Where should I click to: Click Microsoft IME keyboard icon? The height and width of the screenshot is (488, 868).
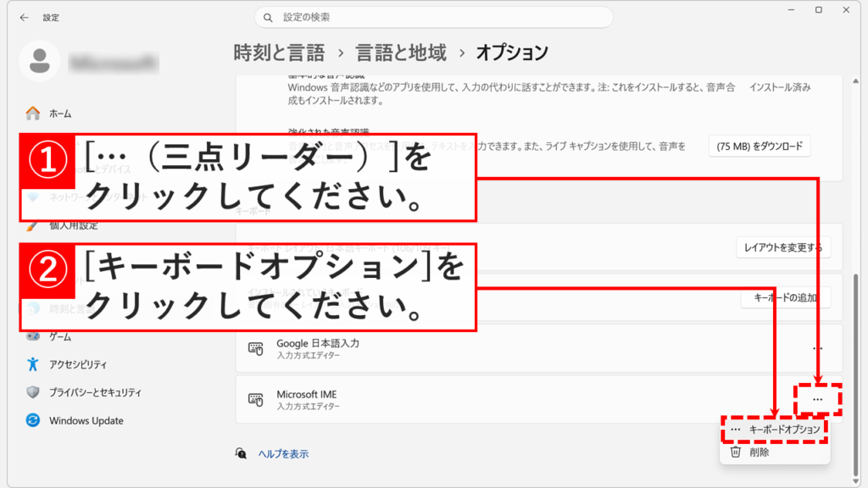point(256,400)
